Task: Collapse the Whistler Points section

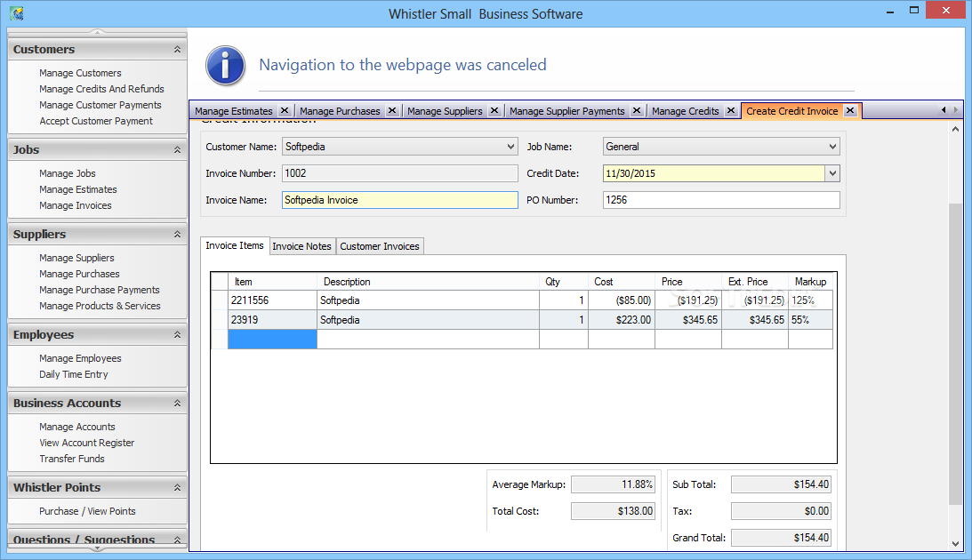Action: (177, 487)
